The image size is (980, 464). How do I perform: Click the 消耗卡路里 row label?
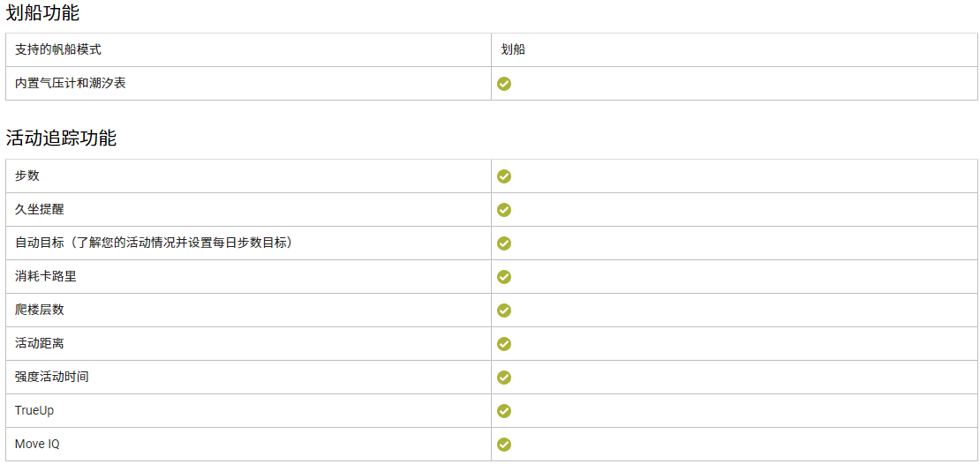(x=46, y=276)
